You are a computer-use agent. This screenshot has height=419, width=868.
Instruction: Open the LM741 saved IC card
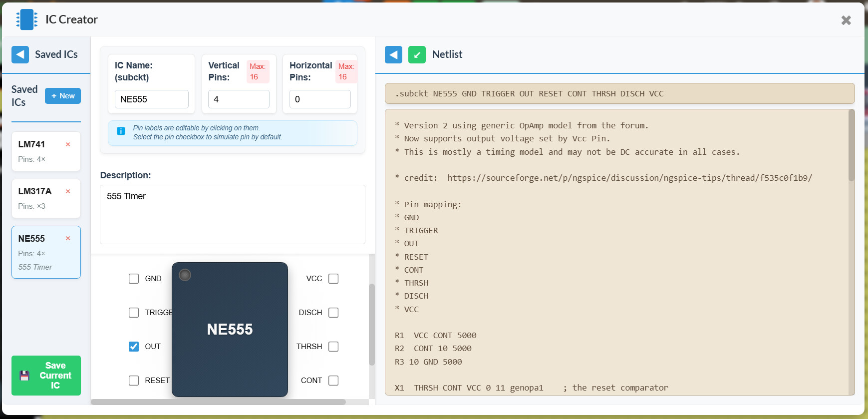[x=46, y=151]
